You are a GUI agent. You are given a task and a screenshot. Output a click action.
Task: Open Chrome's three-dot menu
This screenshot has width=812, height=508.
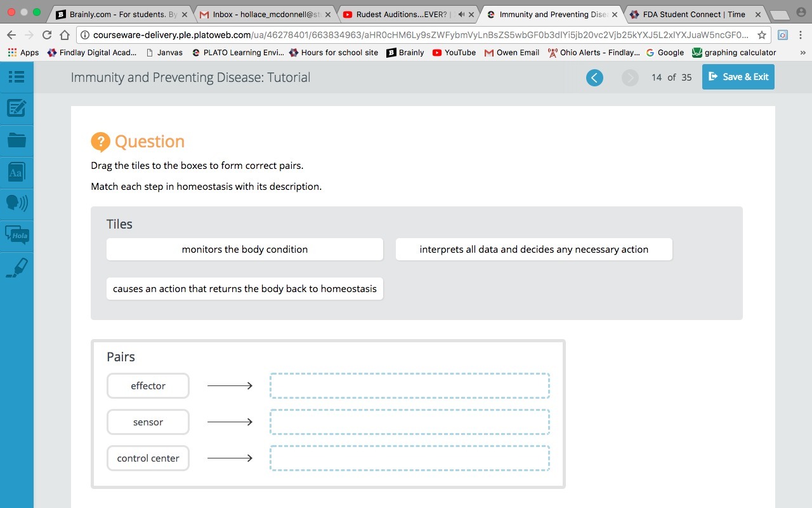tap(801, 35)
